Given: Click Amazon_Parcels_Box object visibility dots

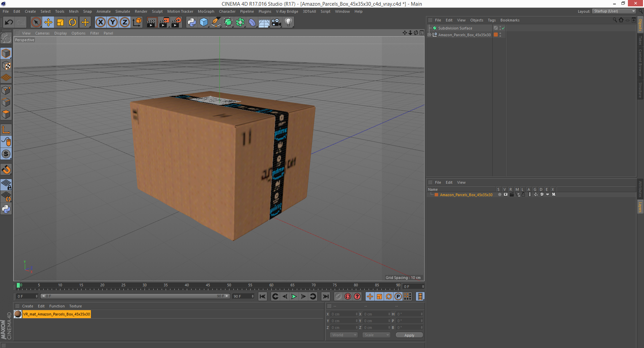Looking at the screenshot, I should (x=500, y=35).
